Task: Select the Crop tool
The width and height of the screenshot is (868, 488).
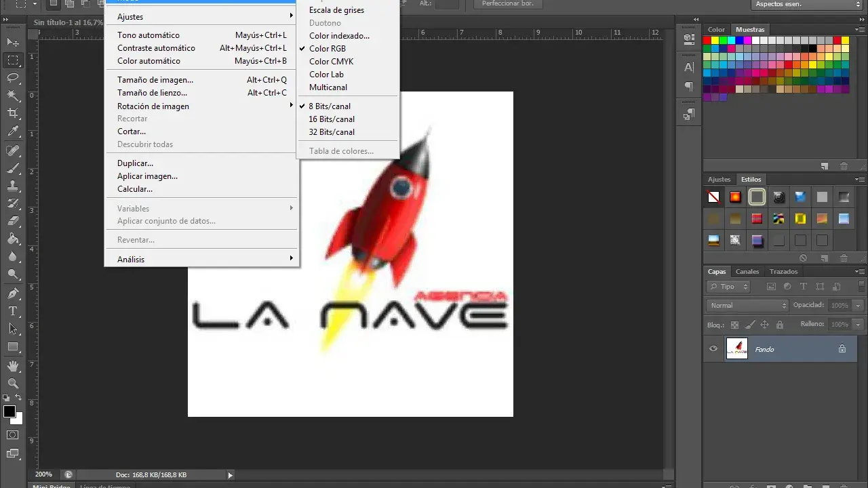Action: tap(13, 113)
